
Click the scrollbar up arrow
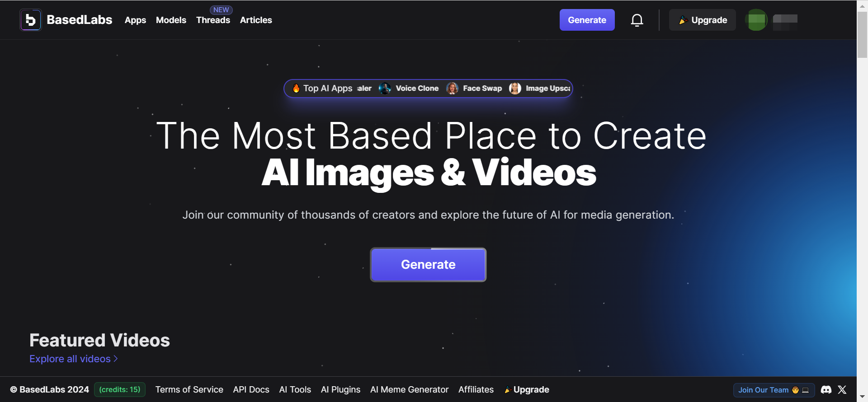[862, 5]
